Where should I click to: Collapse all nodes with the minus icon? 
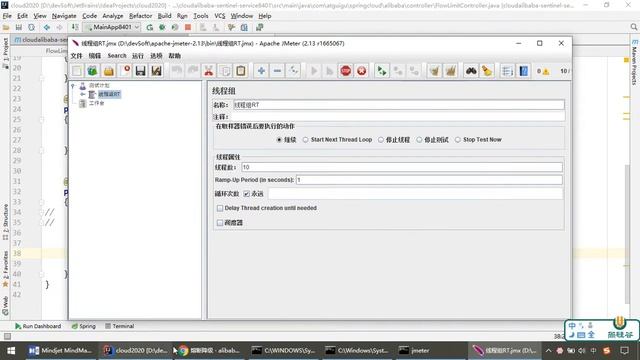pyautogui.click(x=277, y=71)
